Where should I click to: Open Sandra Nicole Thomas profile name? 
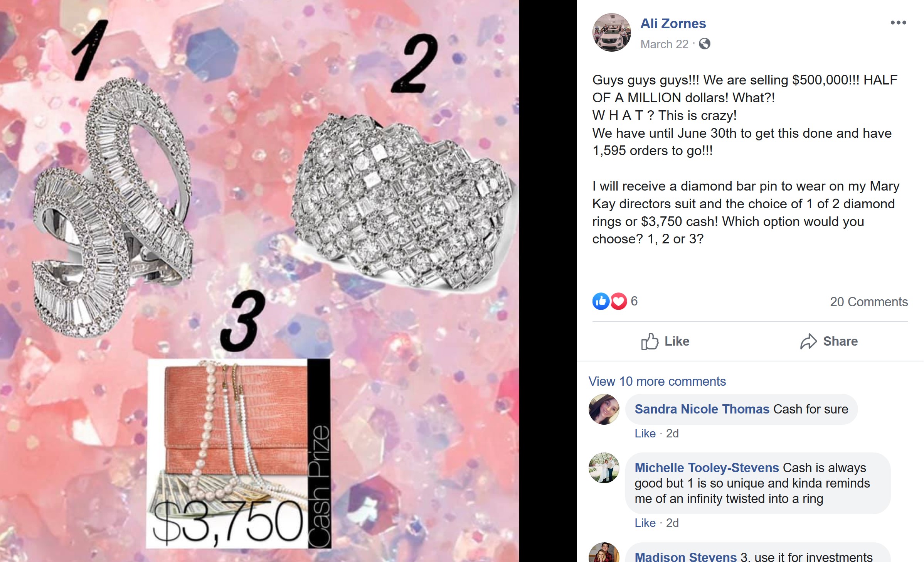(702, 409)
